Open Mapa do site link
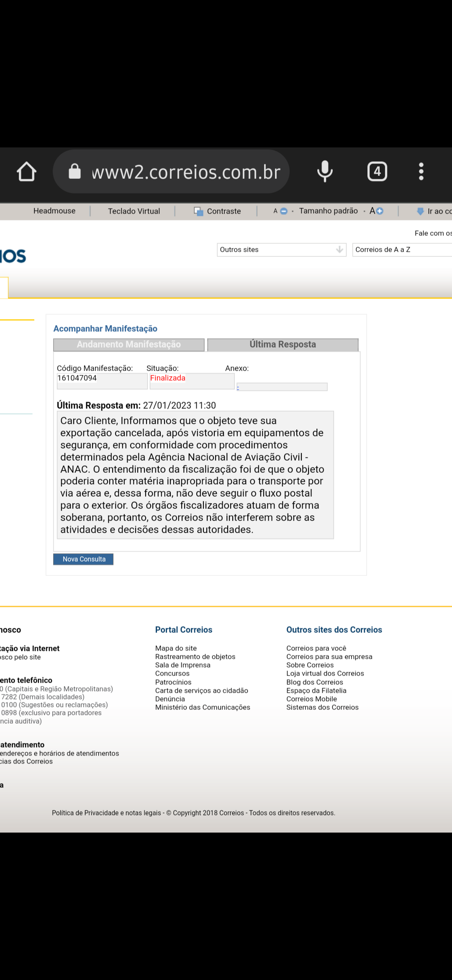452x980 pixels. (x=176, y=648)
